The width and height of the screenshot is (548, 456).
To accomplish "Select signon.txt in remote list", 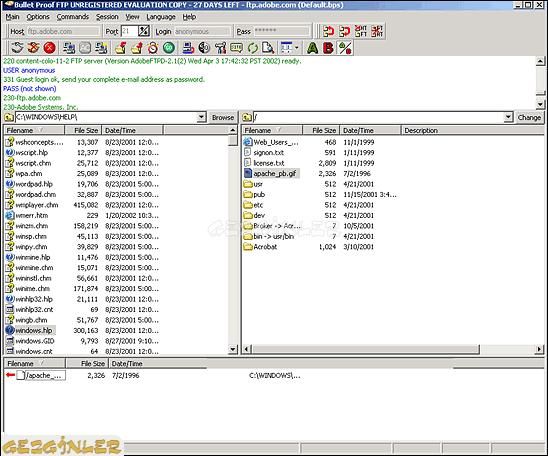I will (264, 152).
